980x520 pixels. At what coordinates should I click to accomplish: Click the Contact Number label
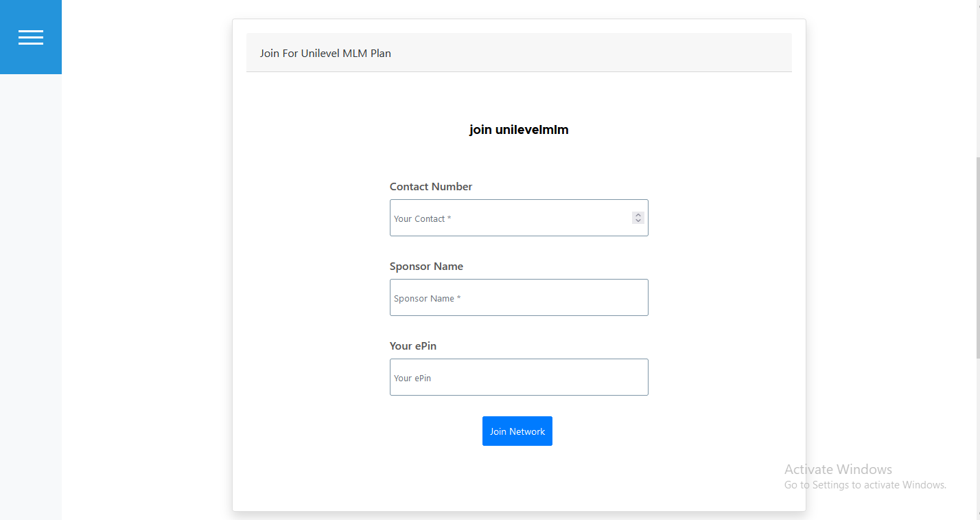(x=431, y=187)
